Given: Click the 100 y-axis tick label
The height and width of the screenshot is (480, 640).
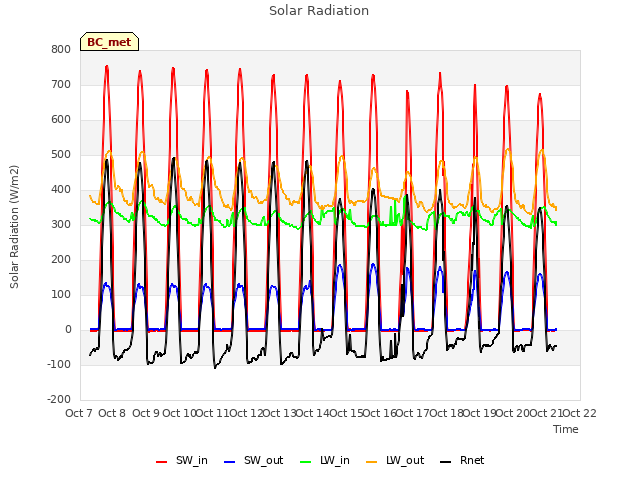Looking at the screenshot, I should 61,295.
